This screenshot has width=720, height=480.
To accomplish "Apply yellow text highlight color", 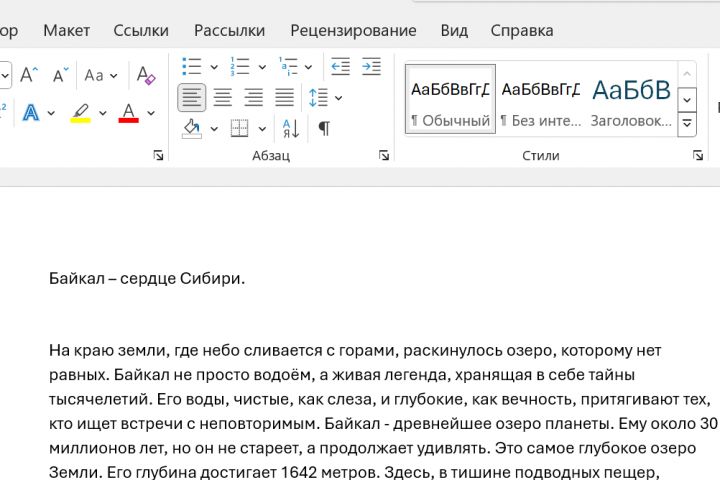I will [80, 113].
